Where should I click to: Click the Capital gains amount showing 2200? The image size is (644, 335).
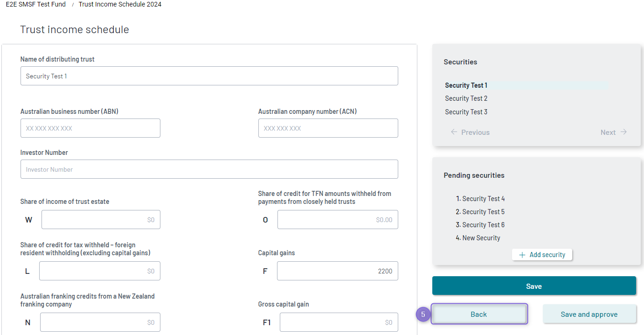(x=337, y=271)
